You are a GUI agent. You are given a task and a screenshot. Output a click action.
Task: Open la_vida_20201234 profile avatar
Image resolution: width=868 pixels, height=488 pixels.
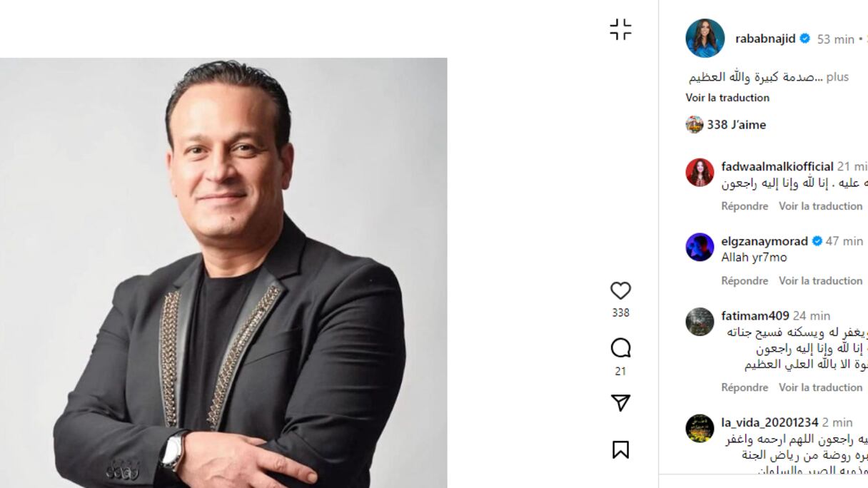click(x=700, y=429)
